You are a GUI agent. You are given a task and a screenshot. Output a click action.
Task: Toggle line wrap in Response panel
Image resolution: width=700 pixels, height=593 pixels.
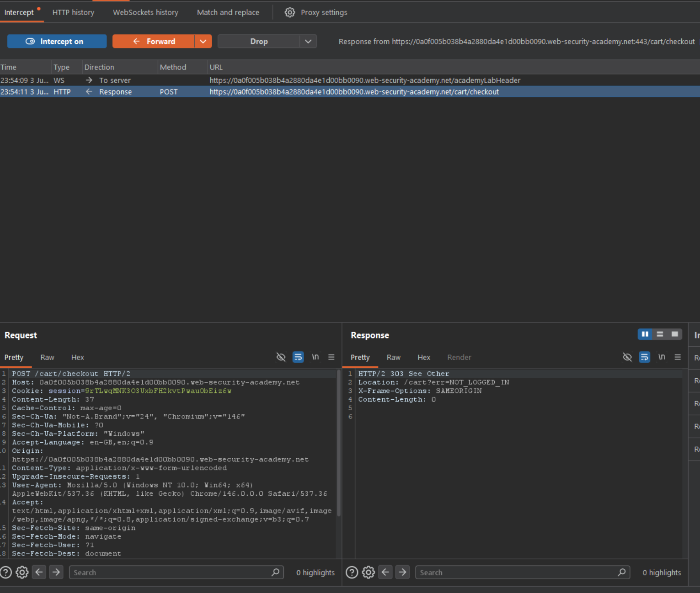point(644,357)
